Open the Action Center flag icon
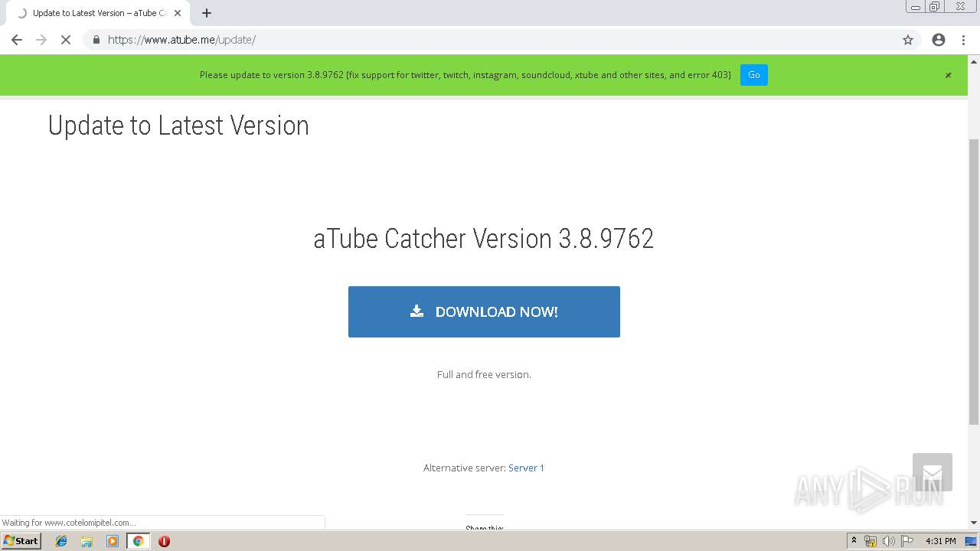The width and height of the screenshot is (980, 551). (906, 541)
